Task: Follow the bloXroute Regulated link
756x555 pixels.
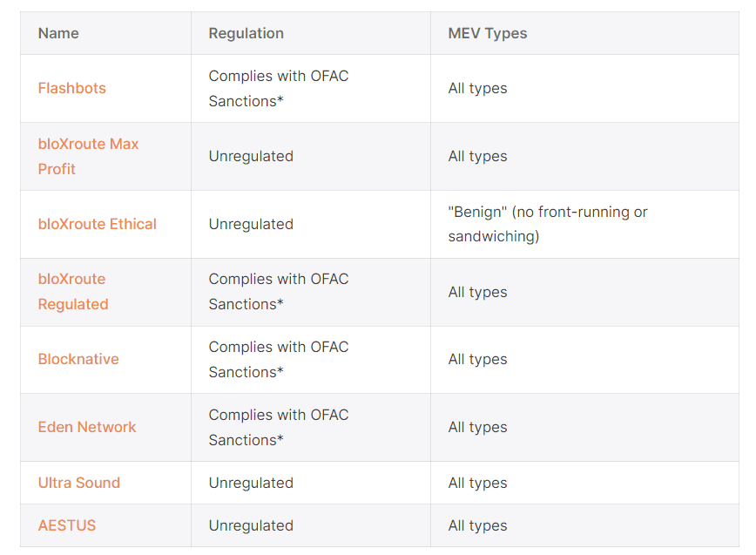Action: coord(73,291)
